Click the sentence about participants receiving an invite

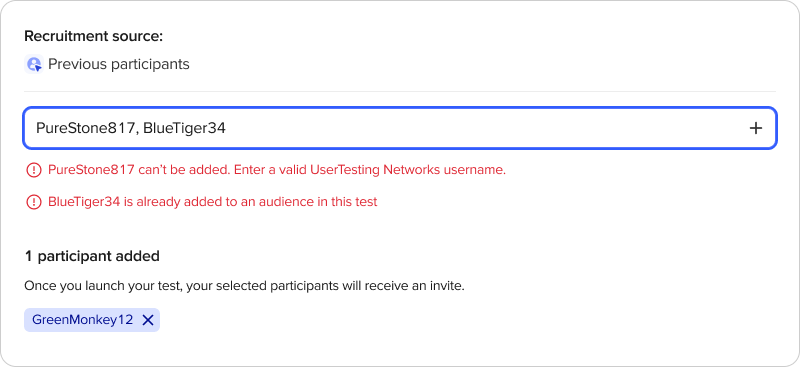[244, 286]
